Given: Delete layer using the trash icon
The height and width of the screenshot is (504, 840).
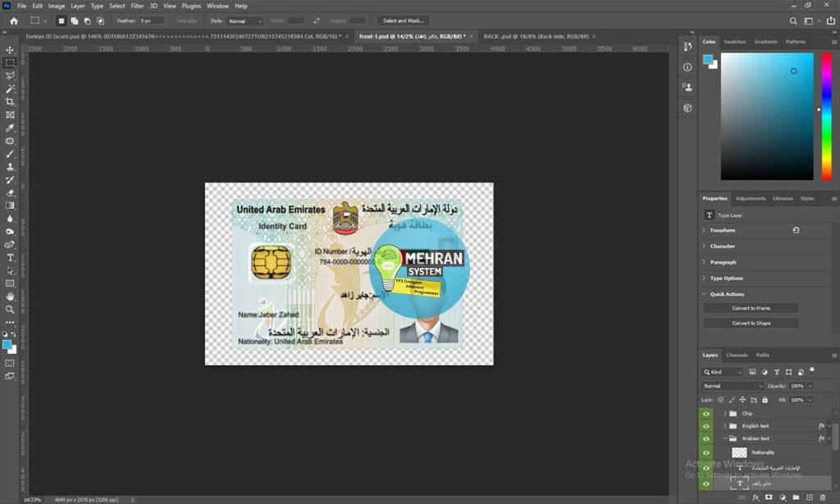Looking at the screenshot, I should [x=824, y=497].
